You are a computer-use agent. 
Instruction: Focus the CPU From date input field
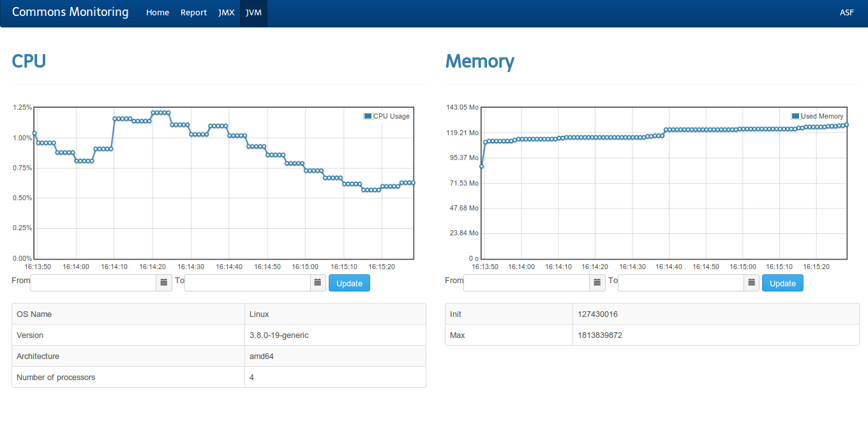pos(93,283)
